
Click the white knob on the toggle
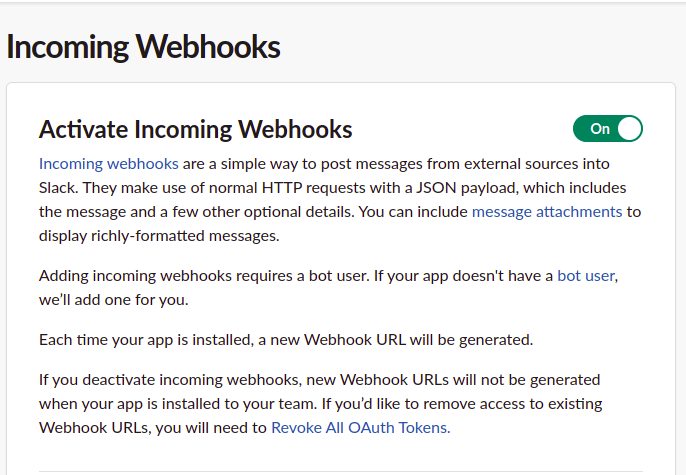[x=629, y=129]
